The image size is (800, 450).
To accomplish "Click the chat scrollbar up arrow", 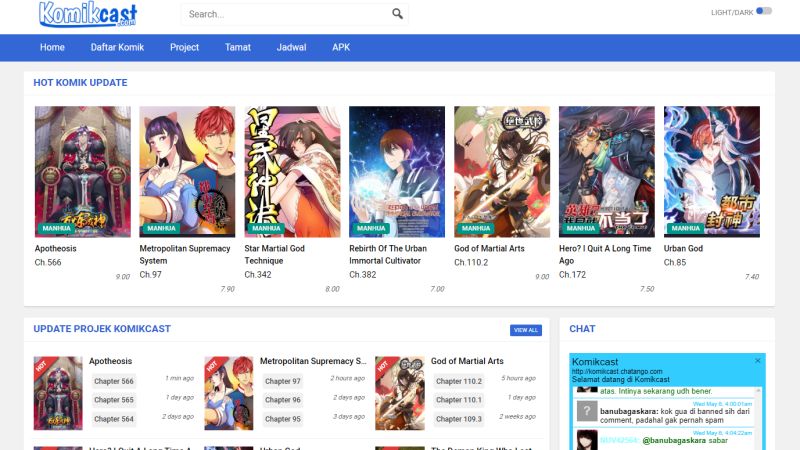I will click(x=758, y=390).
